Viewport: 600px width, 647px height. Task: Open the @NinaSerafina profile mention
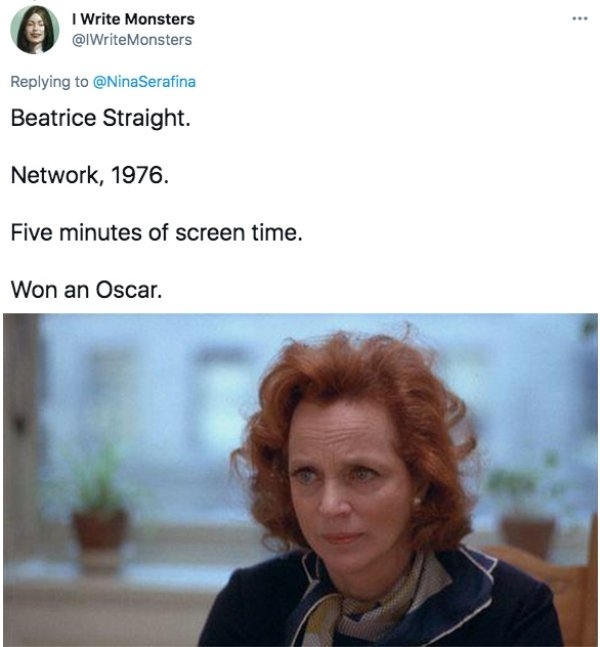point(144,82)
